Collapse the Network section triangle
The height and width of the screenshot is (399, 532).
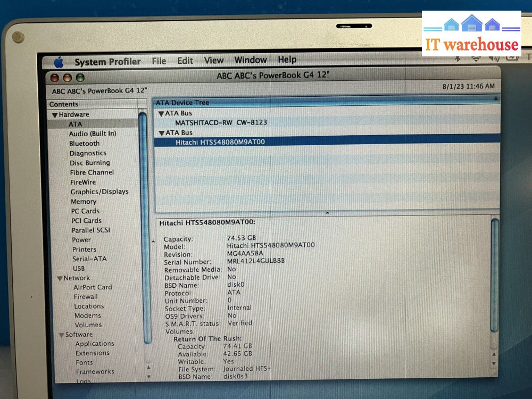click(60, 278)
